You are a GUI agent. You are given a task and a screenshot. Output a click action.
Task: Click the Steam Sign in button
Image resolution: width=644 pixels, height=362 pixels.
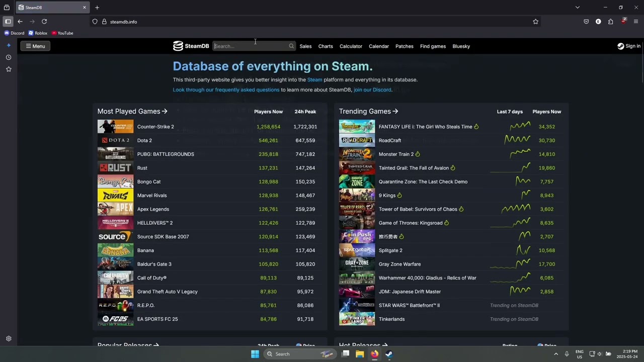[x=629, y=46]
